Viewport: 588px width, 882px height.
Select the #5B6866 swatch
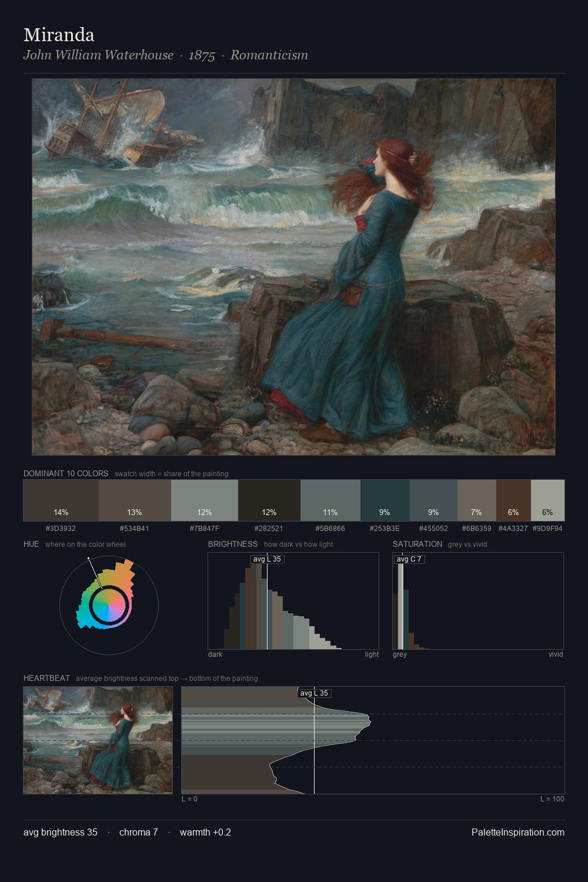330,500
